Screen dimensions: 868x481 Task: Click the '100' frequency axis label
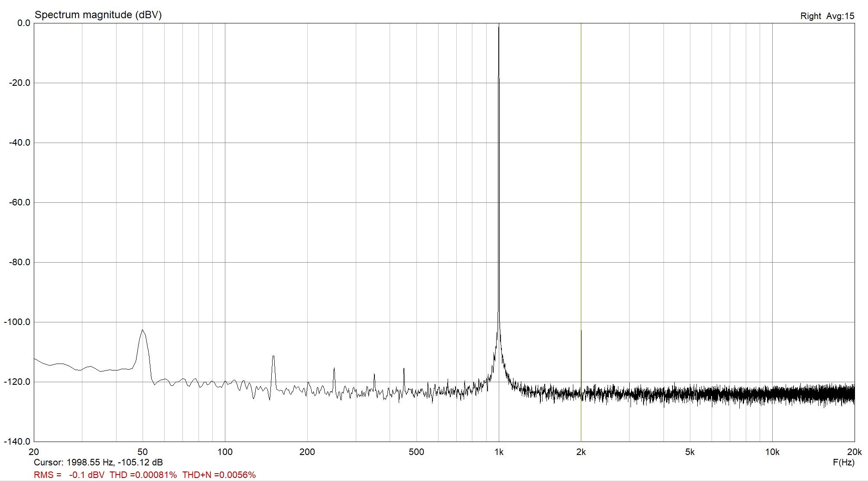click(x=225, y=452)
